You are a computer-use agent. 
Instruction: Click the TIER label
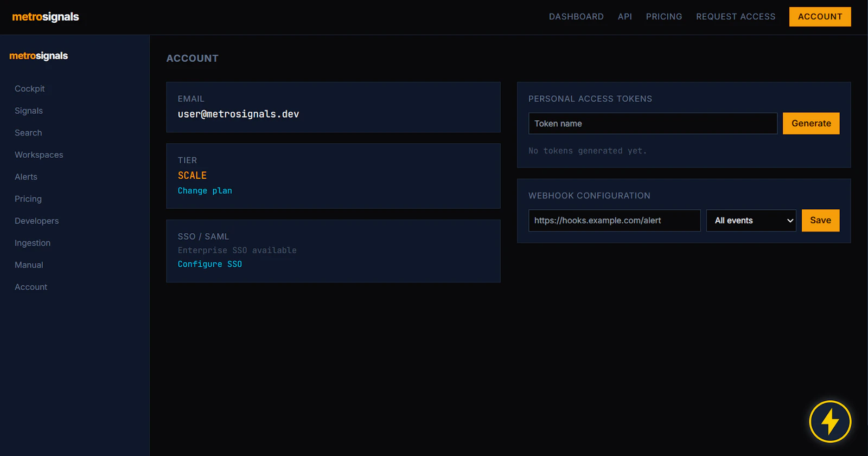(187, 160)
